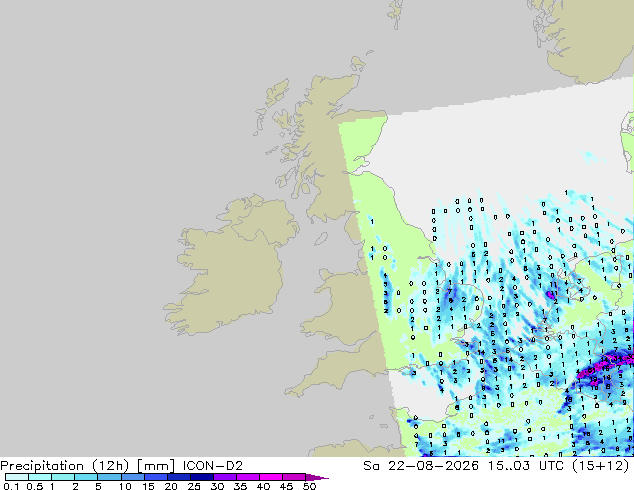Click the '35' legend label
The height and width of the screenshot is (490, 634).
240,486
